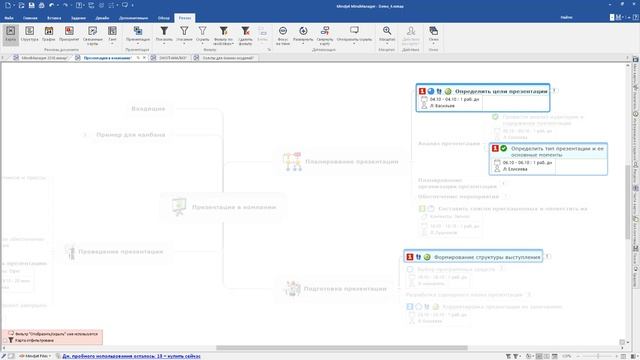Click the horizontal scrollbar thumb

click(x=342, y=348)
